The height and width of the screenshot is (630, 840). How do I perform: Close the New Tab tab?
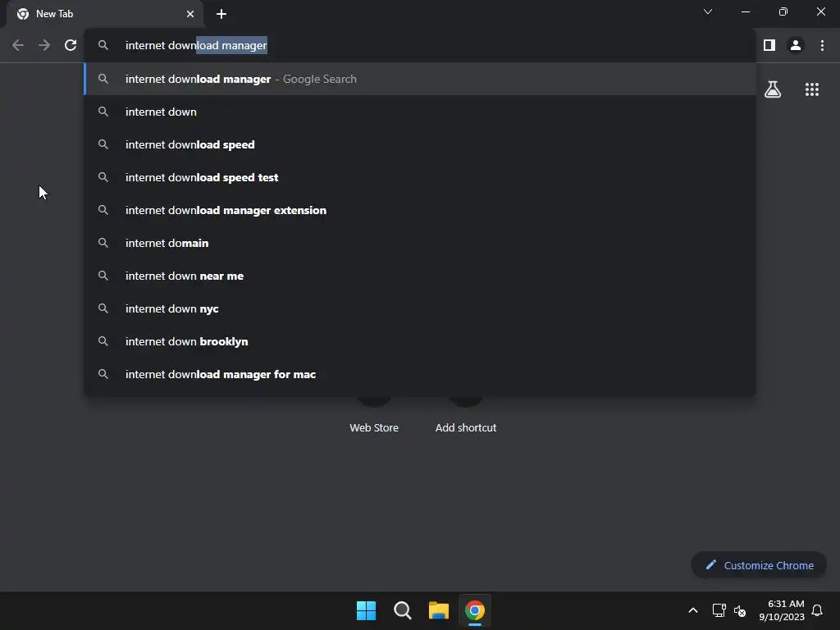tap(190, 14)
